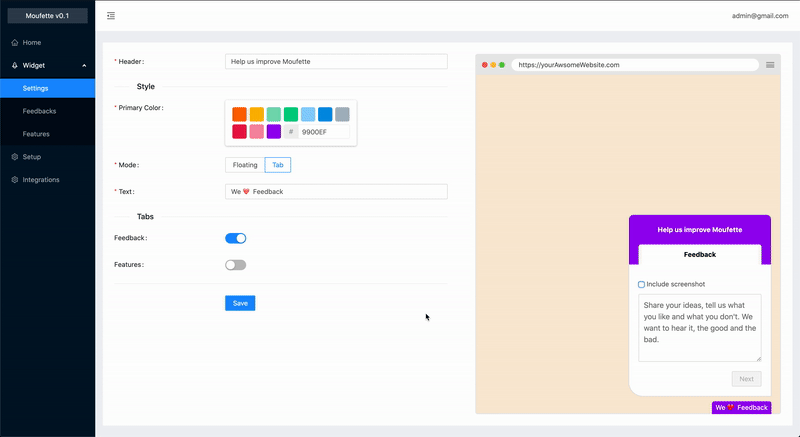Click the green dot in preview browser
This screenshot has height=437, width=800.
502,65
